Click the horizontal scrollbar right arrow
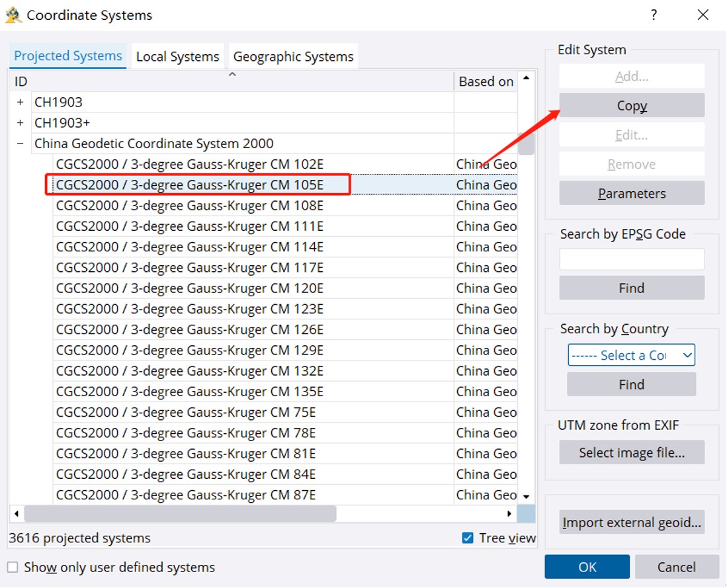Screen dimensions: 727x588 (x=509, y=513)
